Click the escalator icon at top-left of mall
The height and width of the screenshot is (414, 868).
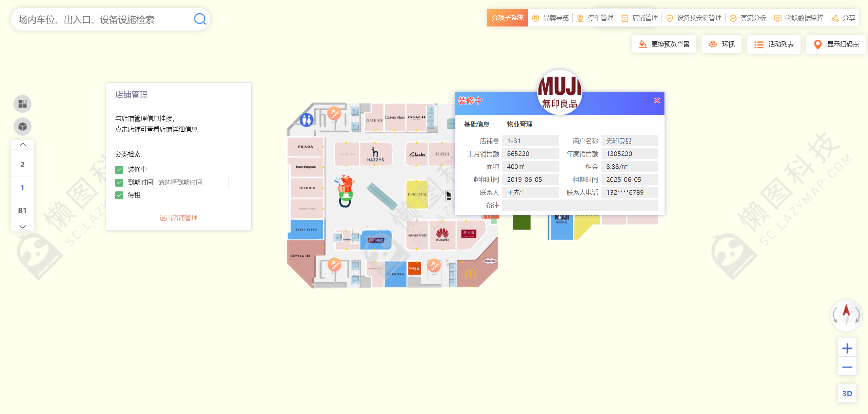point(334,113)
